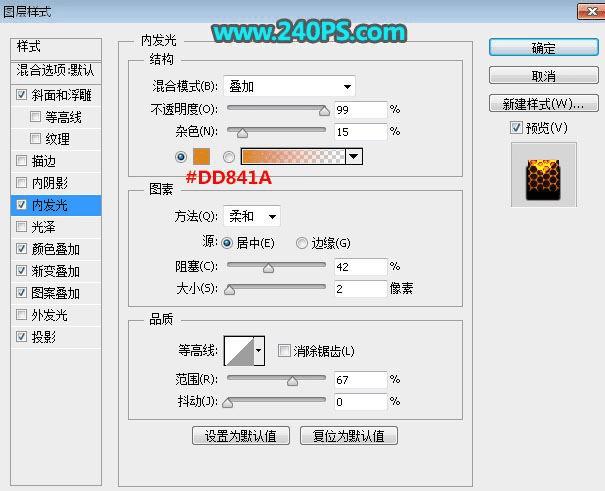Click the 抖动 slider handle
This screenshot has width=605, height=491.
click(x=228, y=403)
